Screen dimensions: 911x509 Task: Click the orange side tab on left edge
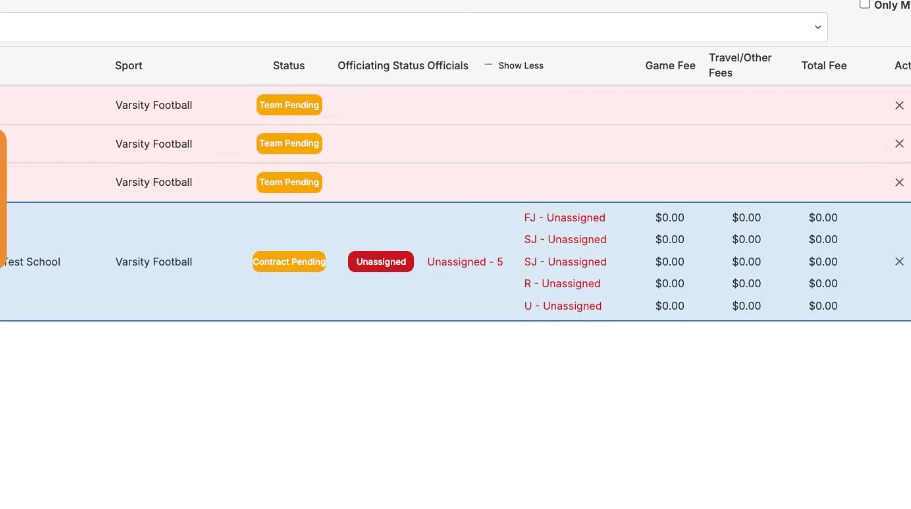click(x=3, y=197)
